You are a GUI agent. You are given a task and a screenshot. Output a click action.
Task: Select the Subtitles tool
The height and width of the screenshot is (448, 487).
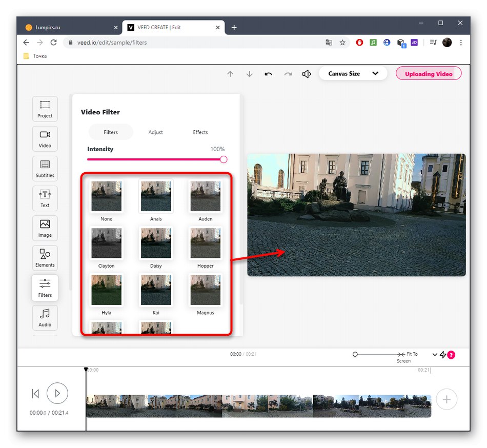(x=45, y=169)
